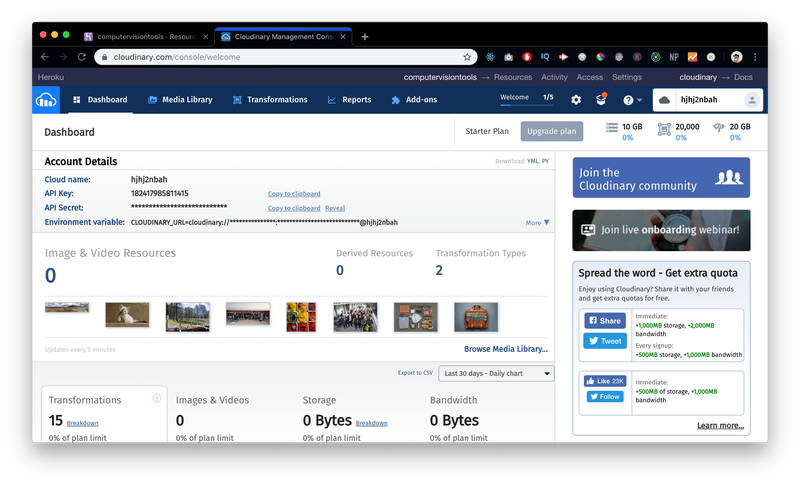The height and width of the screenshot is (485, 800).
Task: Open Docs link in Heroku bar
Action: [743, 78]
